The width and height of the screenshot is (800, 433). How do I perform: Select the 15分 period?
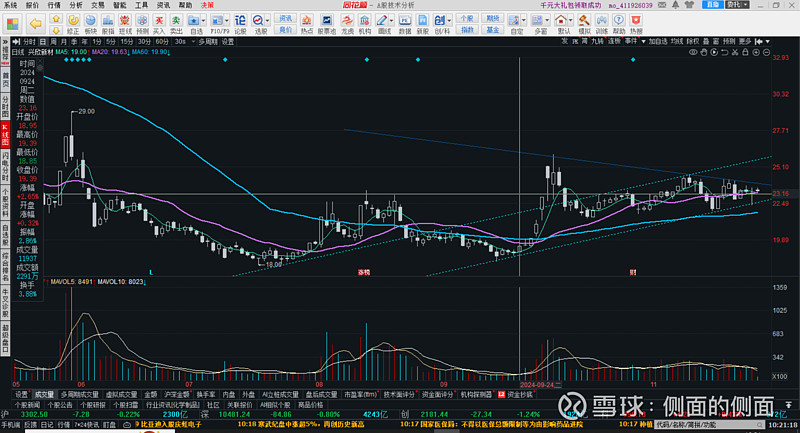tap(126, 42)
